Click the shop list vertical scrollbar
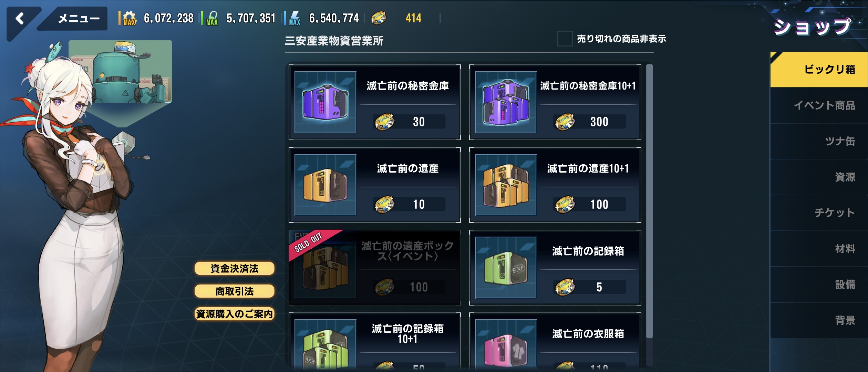Image resolution: width=868 pixels, height=372 pixels. (x=649, y=201)
